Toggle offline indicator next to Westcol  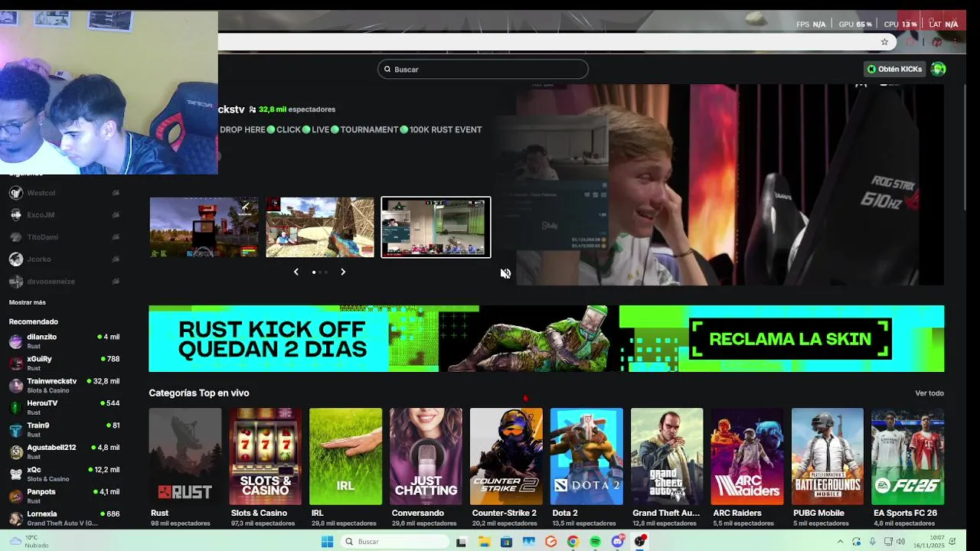tap(116, 193)
